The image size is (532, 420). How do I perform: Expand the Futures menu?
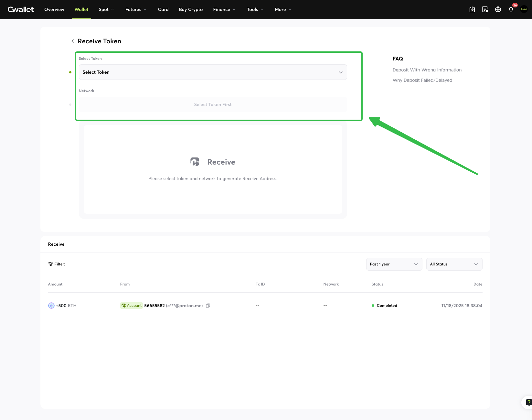(x=136, y=9)
